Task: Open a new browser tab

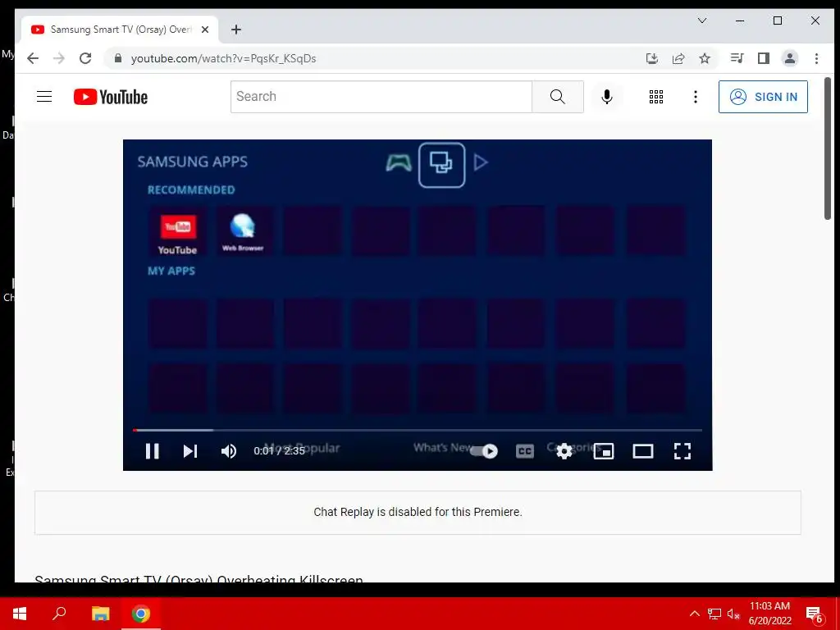Action: pyautogui.click(x=236, y=30)
